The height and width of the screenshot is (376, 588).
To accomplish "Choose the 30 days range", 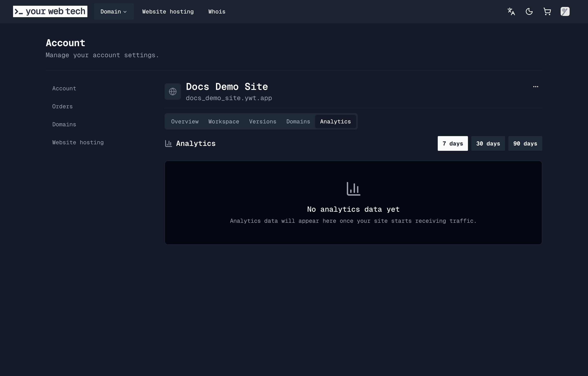I will click(x=488, y=143).
